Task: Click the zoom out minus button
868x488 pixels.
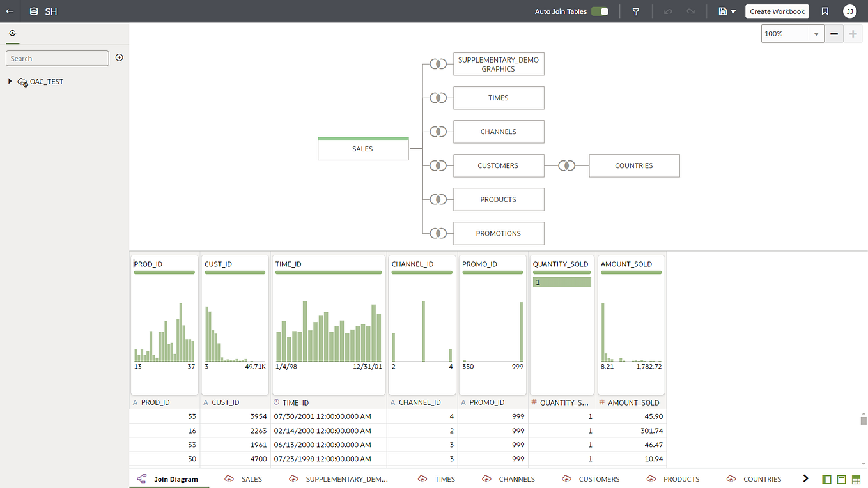Action: point(835,33)
